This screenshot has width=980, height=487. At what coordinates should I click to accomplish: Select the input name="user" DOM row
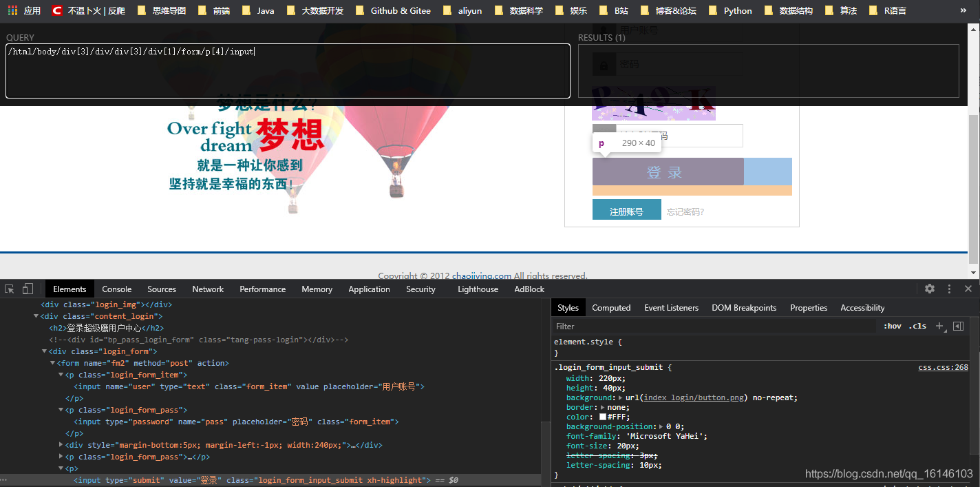[x=249, y=386]
